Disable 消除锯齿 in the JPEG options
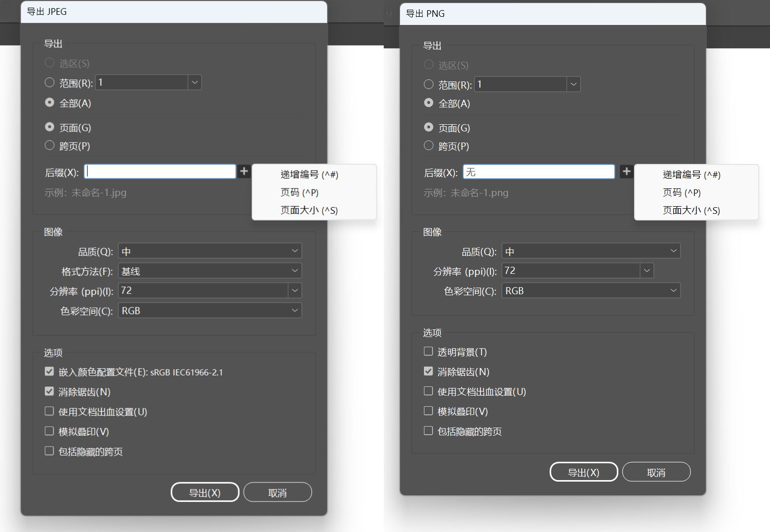This screenshot has width=770, height=532. pos(49,391)
